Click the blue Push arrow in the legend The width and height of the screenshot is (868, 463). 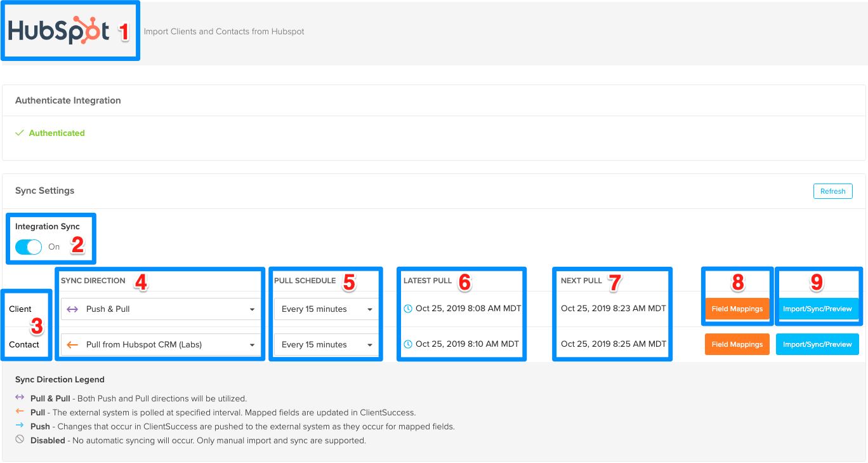click(x=20, y=426)
